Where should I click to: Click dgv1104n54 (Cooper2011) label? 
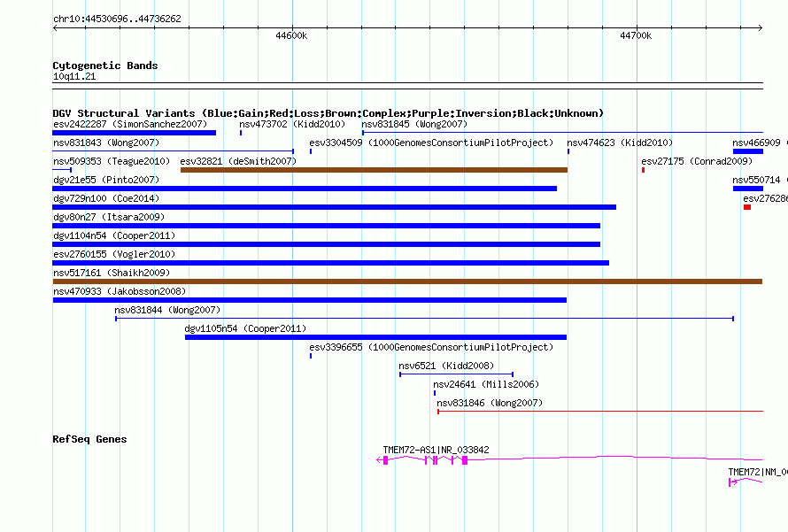(x=114, y=235)
